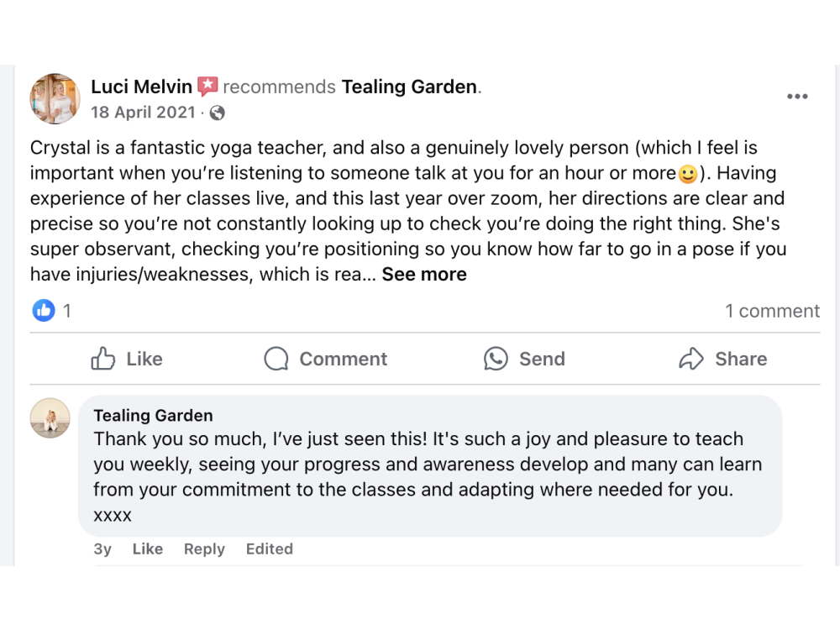Send the post via WhatsApp icon

(x=496, y=359)
